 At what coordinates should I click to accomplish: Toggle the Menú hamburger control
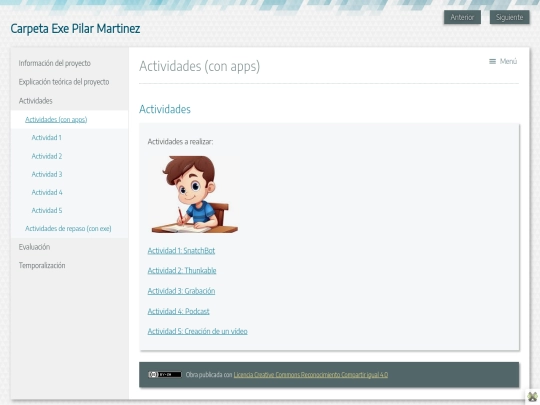click(x=503, y=61)
